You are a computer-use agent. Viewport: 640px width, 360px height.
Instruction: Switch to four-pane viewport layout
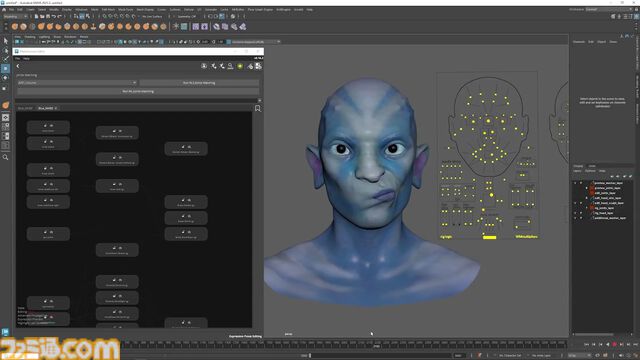6,127
